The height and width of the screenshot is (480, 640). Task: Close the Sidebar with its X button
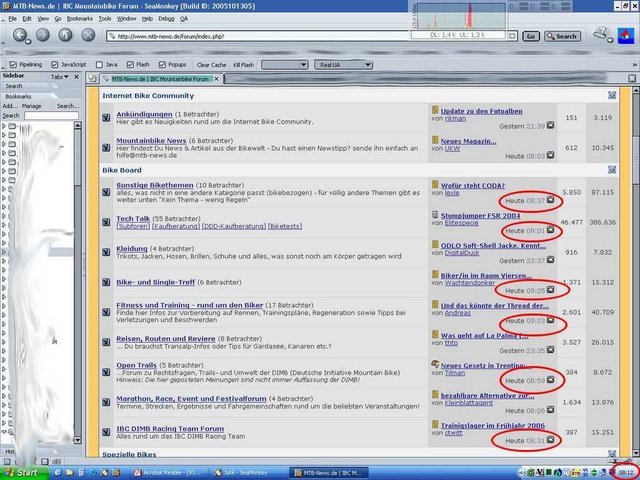tap(76, 77)
